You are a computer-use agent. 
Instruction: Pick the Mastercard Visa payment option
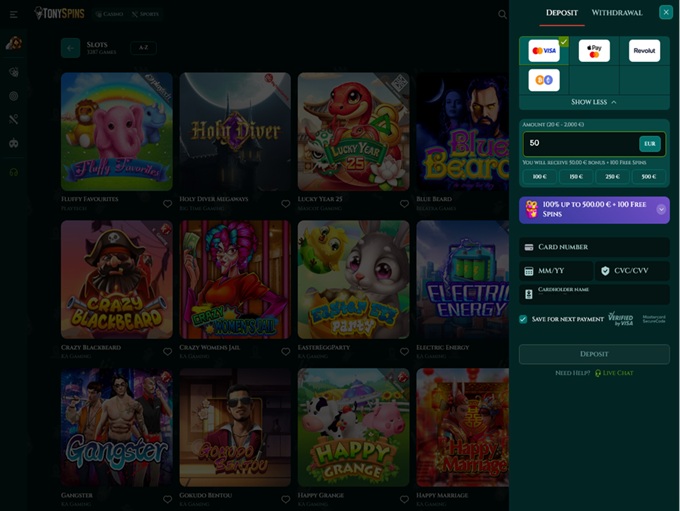tap(544, 51)
